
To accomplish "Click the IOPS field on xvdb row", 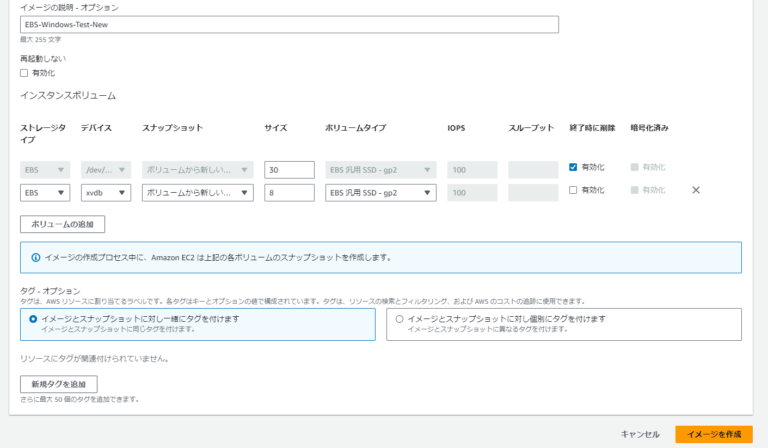I will 472,193.
